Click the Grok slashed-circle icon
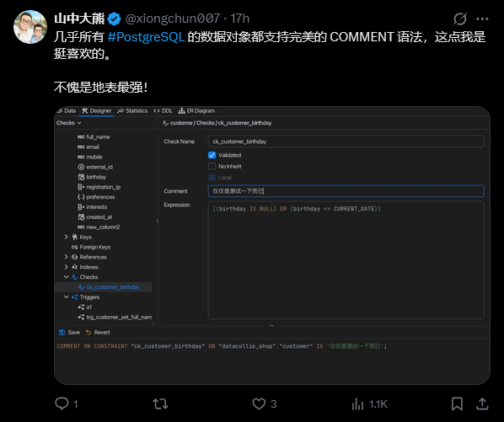The width and height of the screenshot is (504, 422). [x=460, y=19]
